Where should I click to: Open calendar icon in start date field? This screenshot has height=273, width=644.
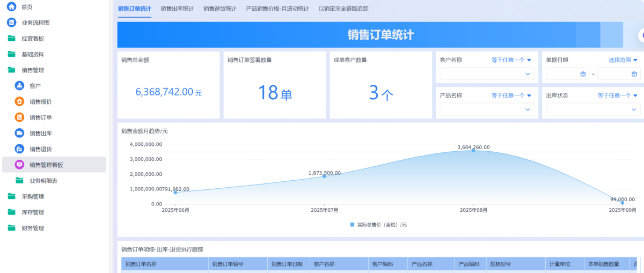(583, 74)
